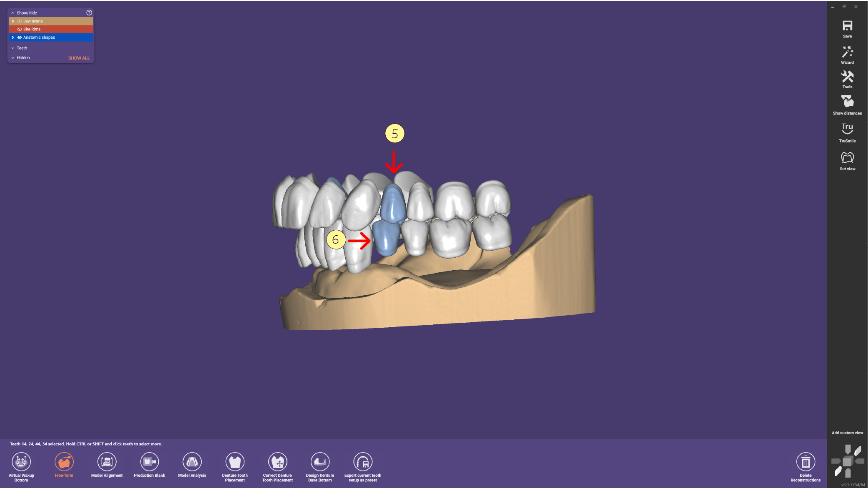Click view cube bottom face

pos(848,473)
